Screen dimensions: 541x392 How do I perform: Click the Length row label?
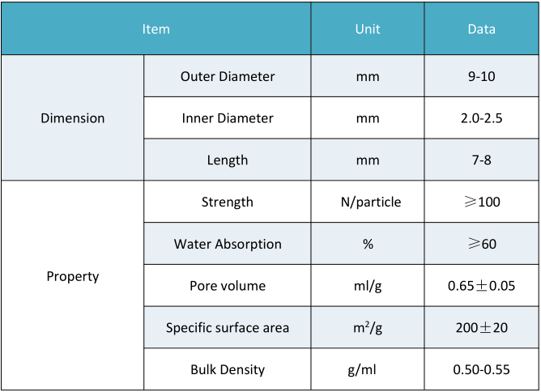point(228,160)
